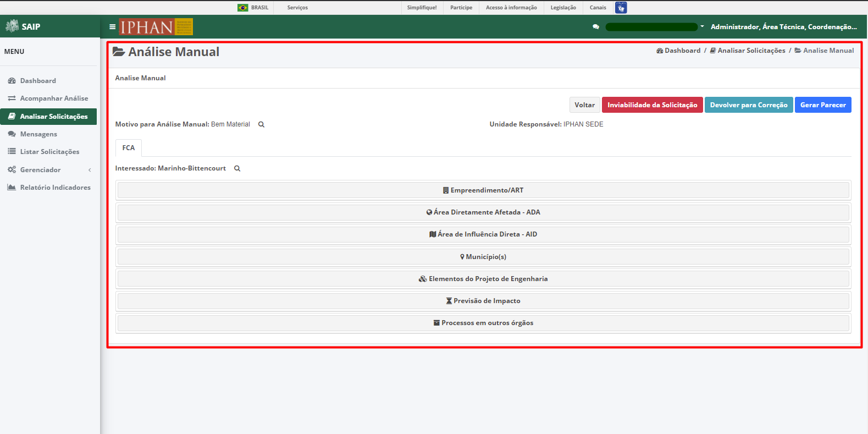Expand the Empreendimento/ART section
868x434 pixels.
coord(483,190)
